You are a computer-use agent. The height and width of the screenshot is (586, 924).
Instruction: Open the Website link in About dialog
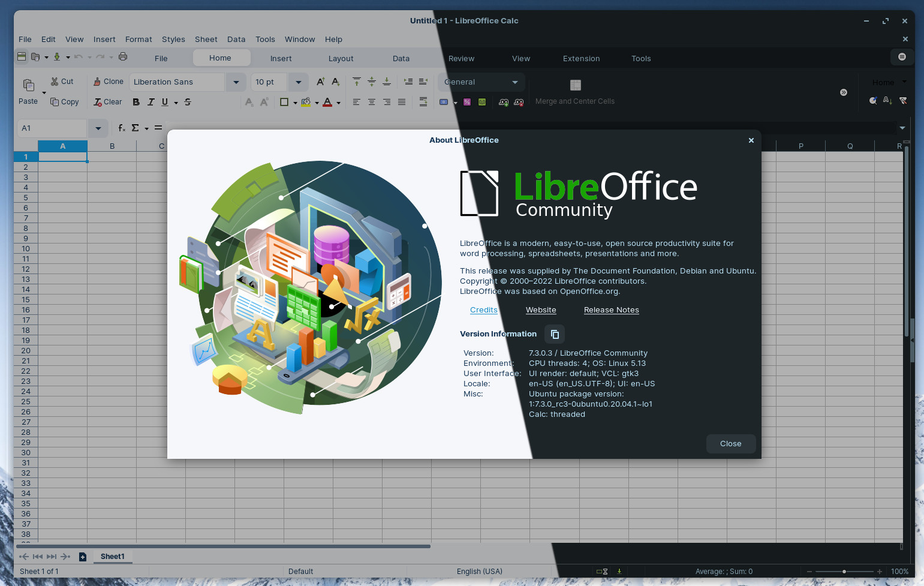pyautogui.click(x=541, y=310)
